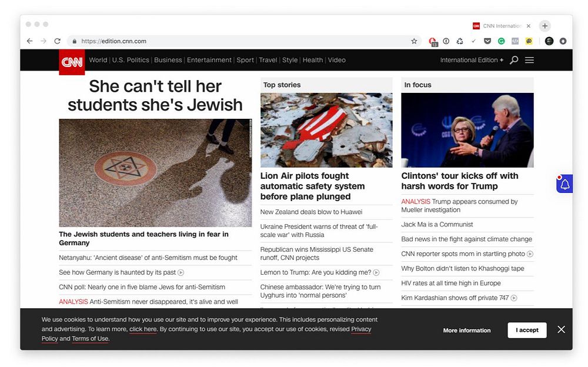The width and height of the screenshot is (588, 367).
Task: Open the Travel section
Action: pyautogui.click(x=268, y=60)
